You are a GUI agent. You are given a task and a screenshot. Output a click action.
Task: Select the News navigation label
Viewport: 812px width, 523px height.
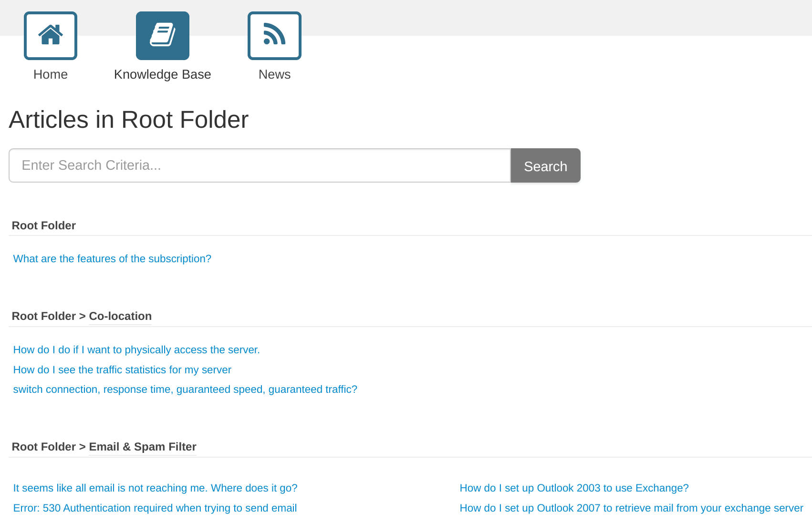pos(274,74)
